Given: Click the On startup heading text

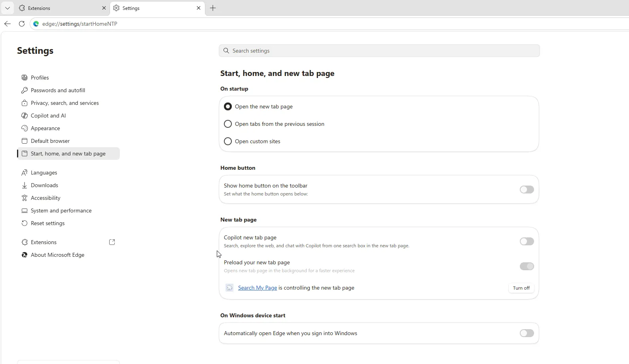Looking at the screenshot, I should 234,89.
